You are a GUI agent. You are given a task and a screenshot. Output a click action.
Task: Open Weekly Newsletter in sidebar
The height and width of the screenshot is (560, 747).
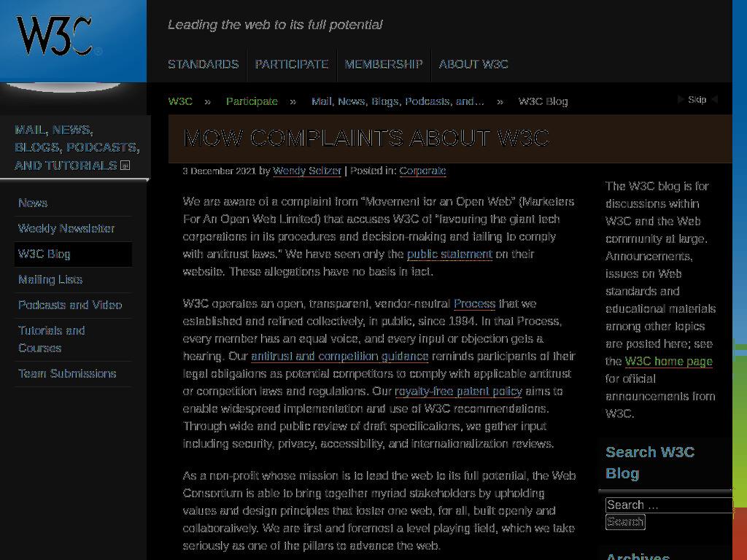(x=66, y=228)
